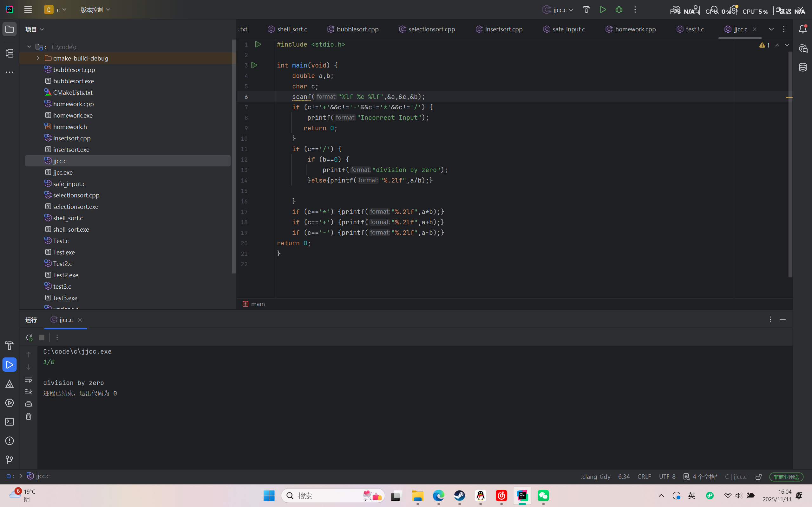
Task: Clear run console with trash icon
Action: 29,416
